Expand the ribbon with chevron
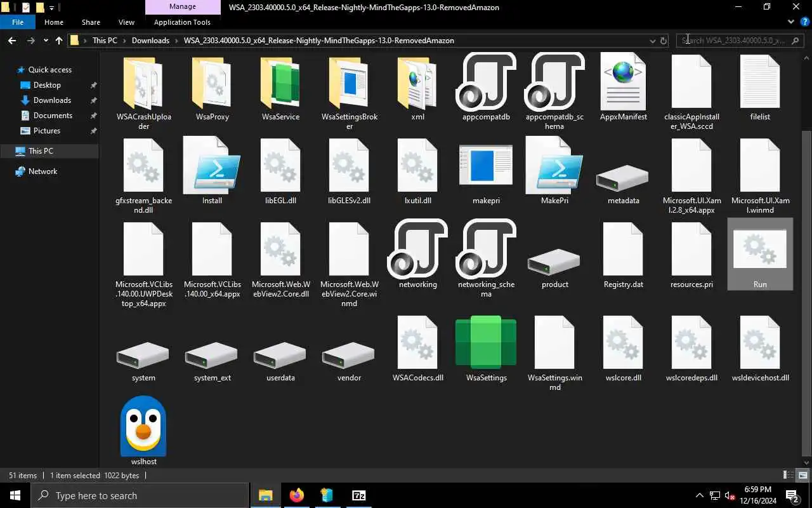 click(790, 22)
